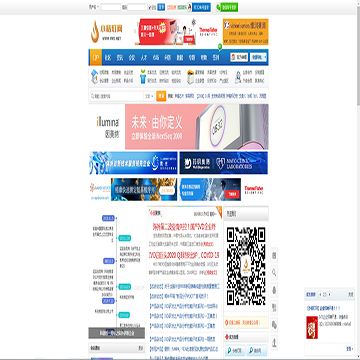This screenshot has height=360, width=360.
Task: Open the dark blue Laboratories banner ad
Action: click(224, 163)
